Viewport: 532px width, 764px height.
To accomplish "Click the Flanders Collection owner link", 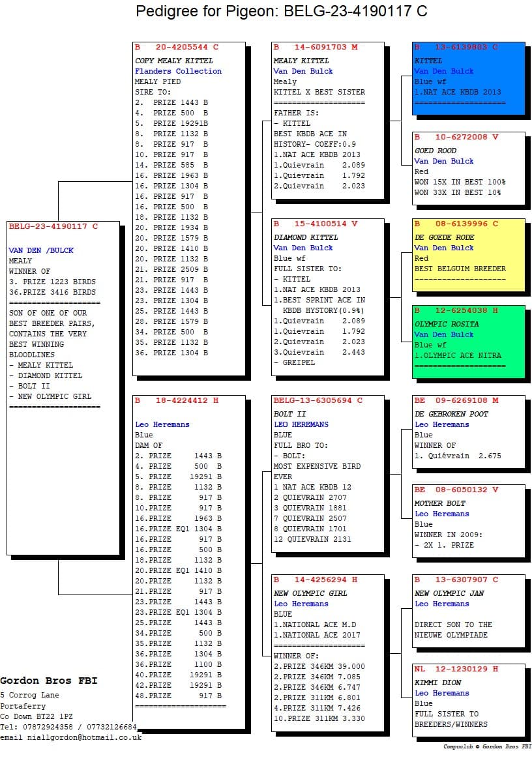I will pos(178,71).
